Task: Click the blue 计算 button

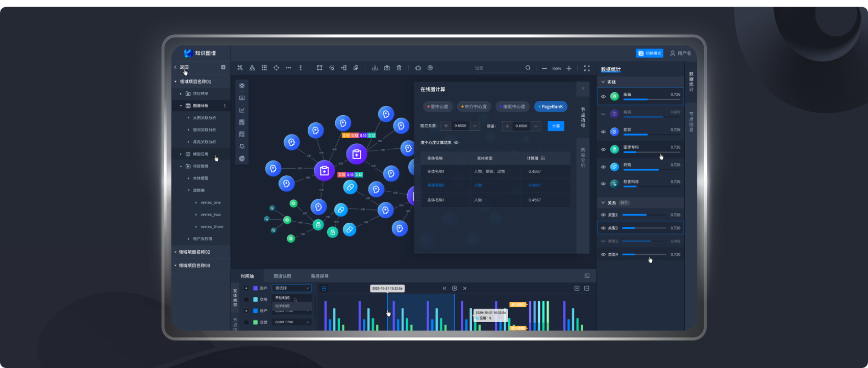Action: coord(556,126)
